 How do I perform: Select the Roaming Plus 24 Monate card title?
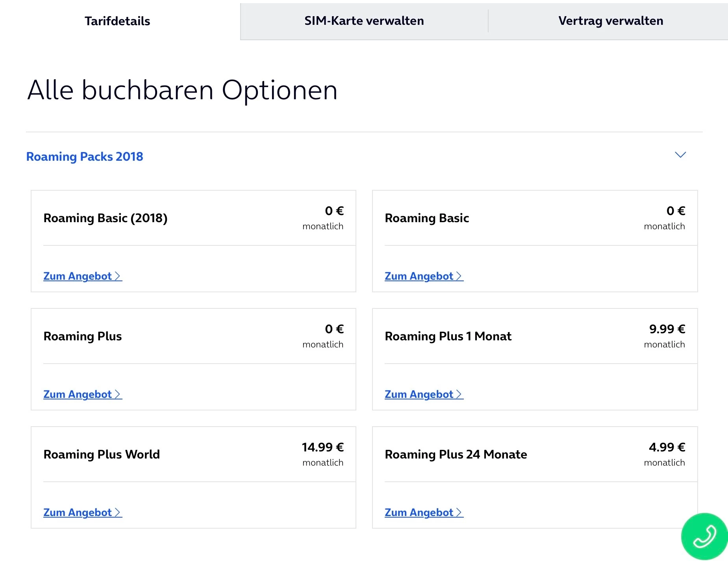(456, 455)
